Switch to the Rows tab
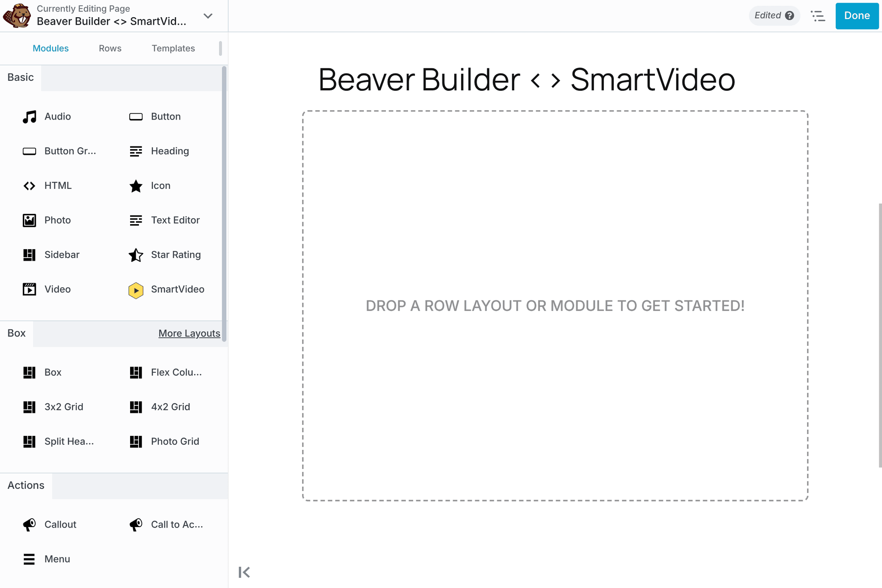The height and width of the screenshot is (588, 882). 110,48
